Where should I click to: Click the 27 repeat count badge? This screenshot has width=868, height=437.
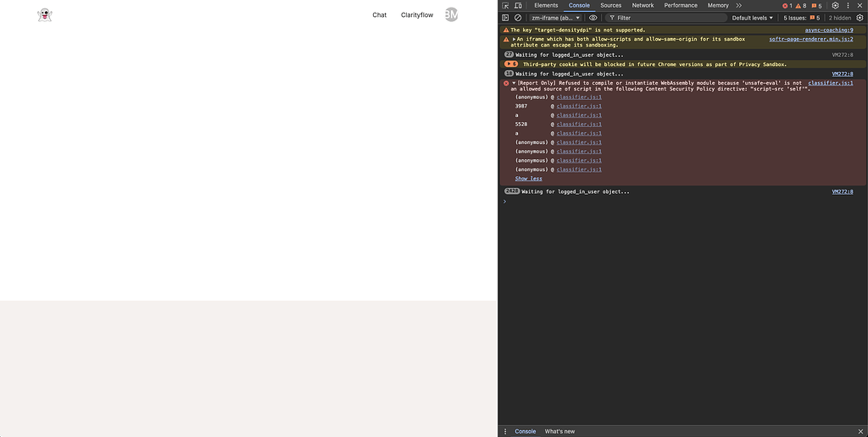point(509,55)
